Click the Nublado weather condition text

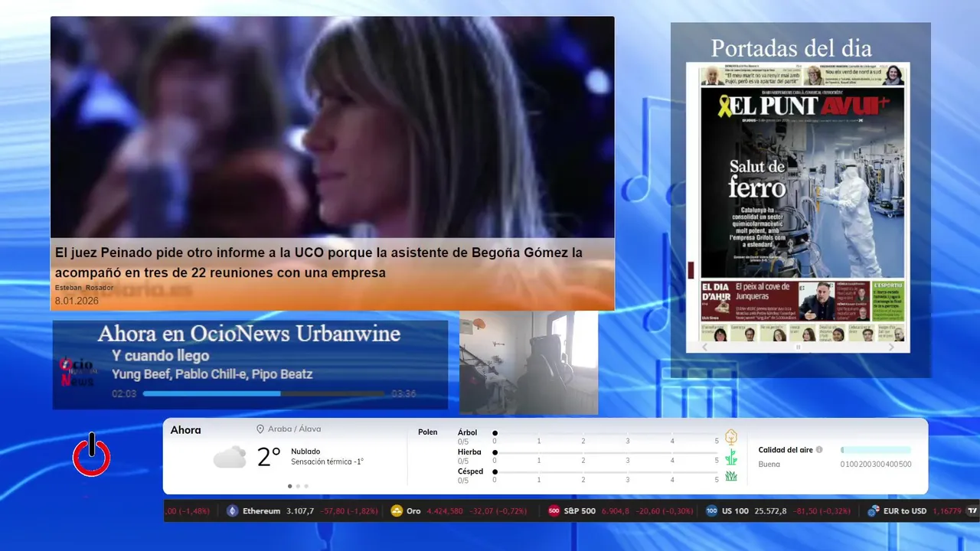(x=305, y=452)
